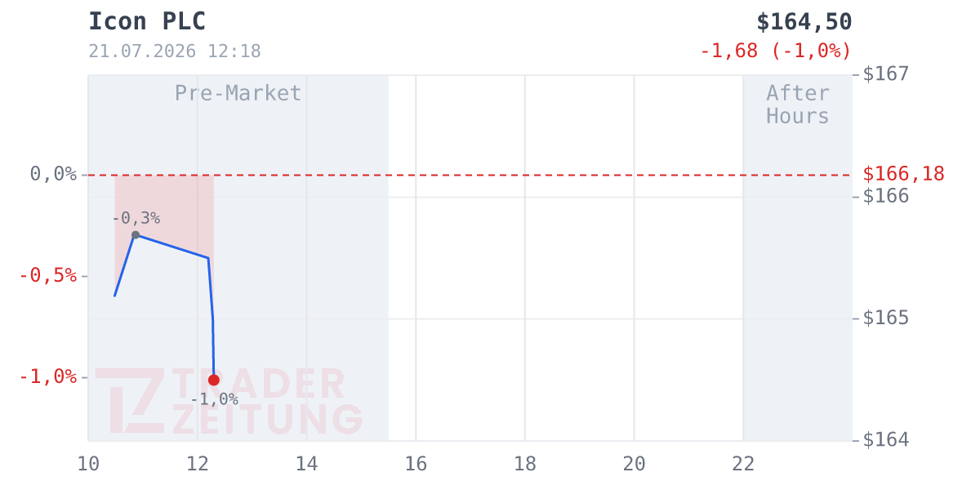Click the -1,0% left axis label
Screen dimensions: 980x490
coord(47,376)
